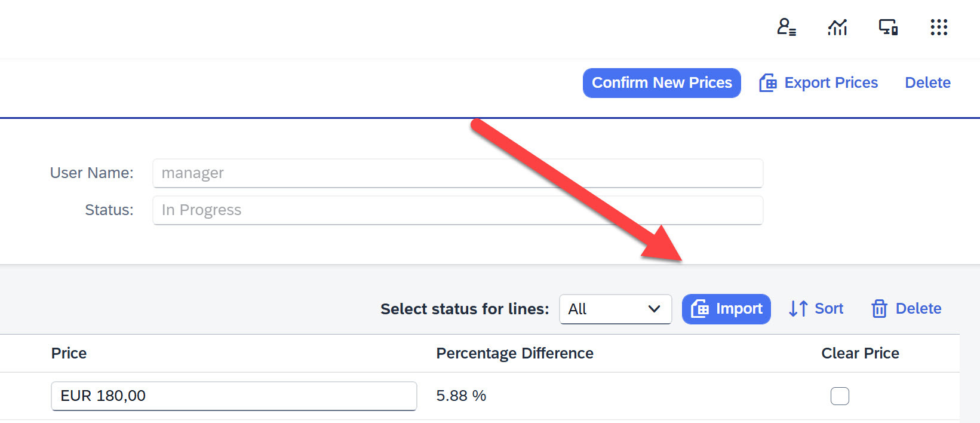Click the Clear Price column header

click(860, 353)
